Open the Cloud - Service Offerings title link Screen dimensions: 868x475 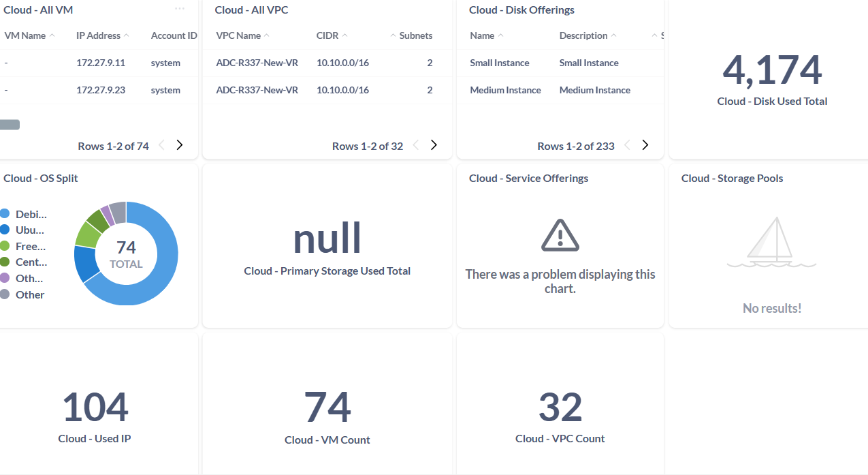[528, 179]
